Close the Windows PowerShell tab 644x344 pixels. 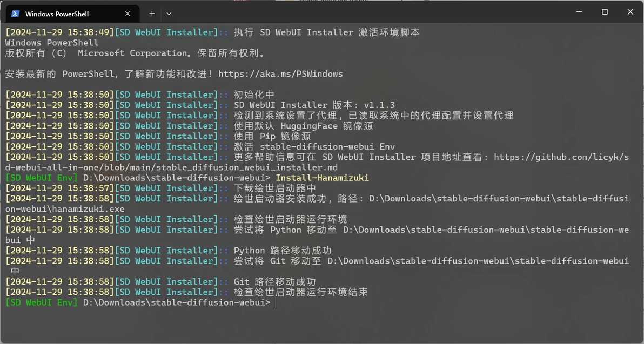[128, 14]
